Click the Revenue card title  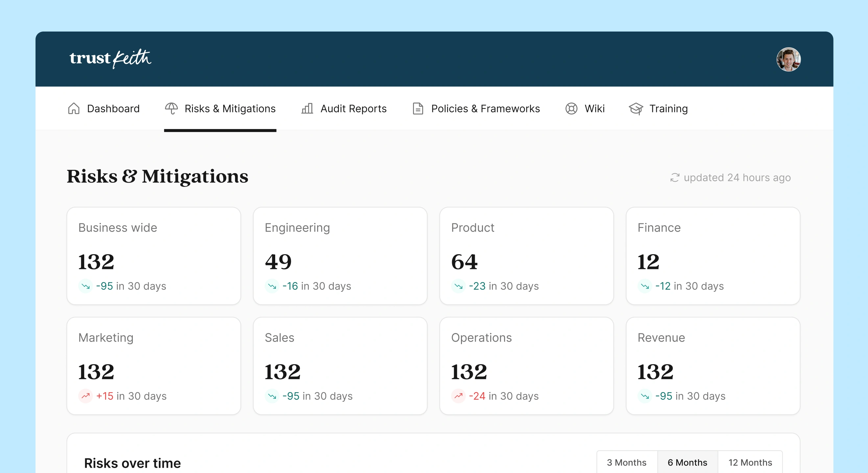pos(661,338)
